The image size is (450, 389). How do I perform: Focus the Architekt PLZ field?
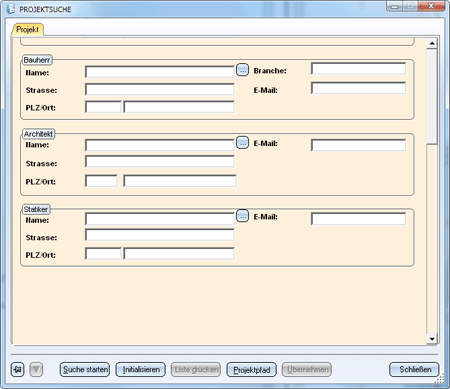tap(102, 181)
